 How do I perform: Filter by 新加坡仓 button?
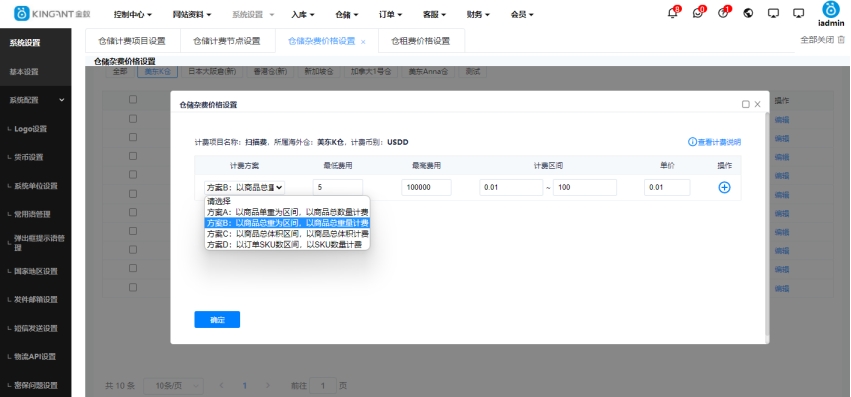[x=319, y=71]
